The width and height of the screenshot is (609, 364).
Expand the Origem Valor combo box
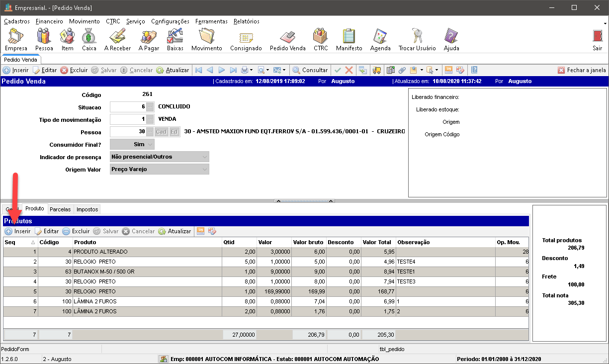point(204,169)
